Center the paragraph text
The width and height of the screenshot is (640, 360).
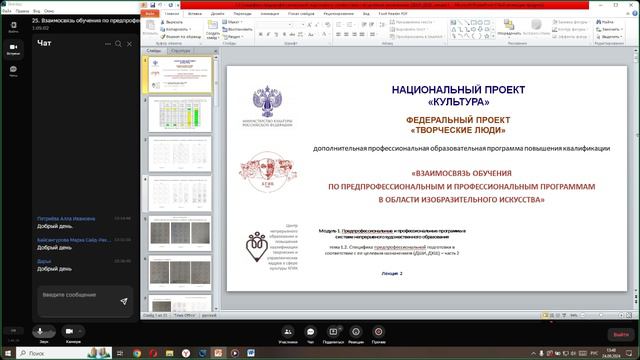(x=346, y=35)
